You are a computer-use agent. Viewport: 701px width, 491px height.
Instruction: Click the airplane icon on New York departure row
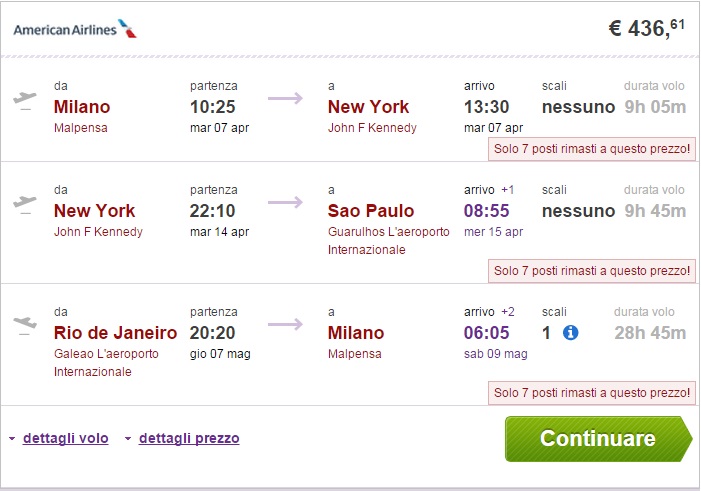coord(25,203)
